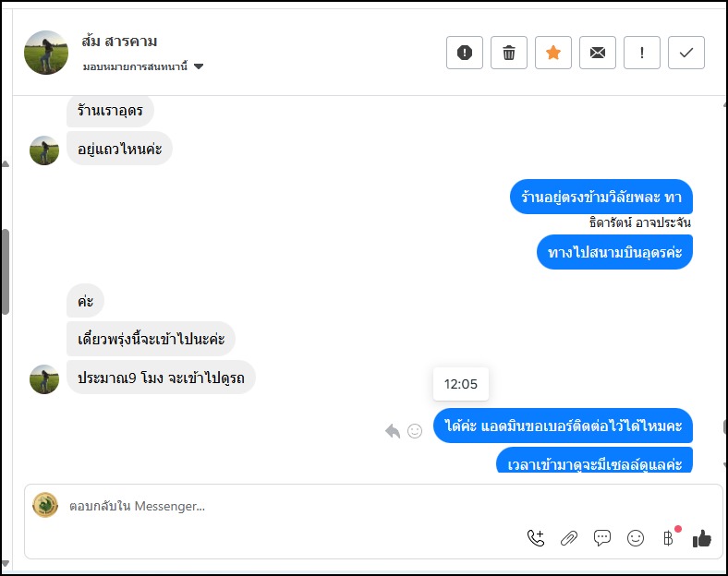The height and width of the screenshot is (576, 728).
Task: Click ส้ม สารคาม header profile picture
Action: (46, 53)
